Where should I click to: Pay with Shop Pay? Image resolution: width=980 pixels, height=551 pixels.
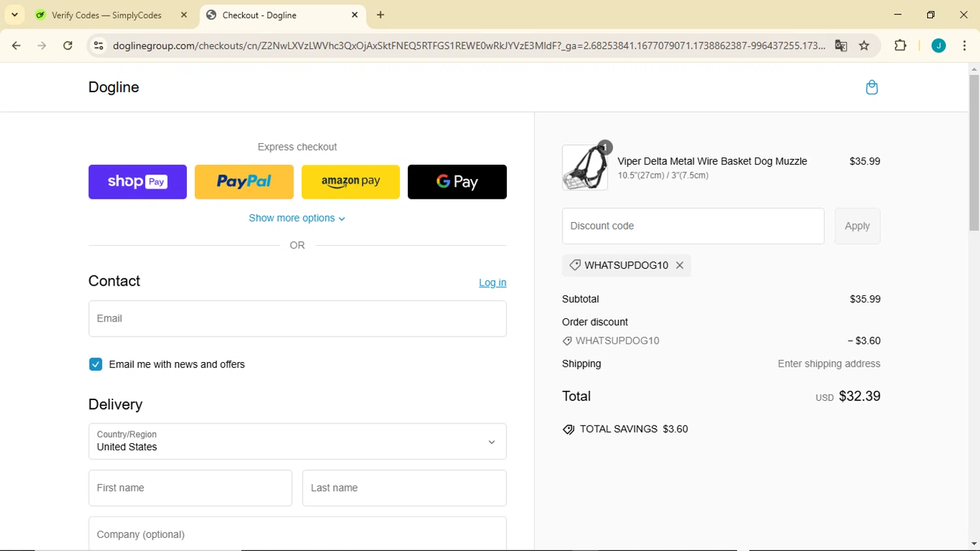[x=137, y=182]
